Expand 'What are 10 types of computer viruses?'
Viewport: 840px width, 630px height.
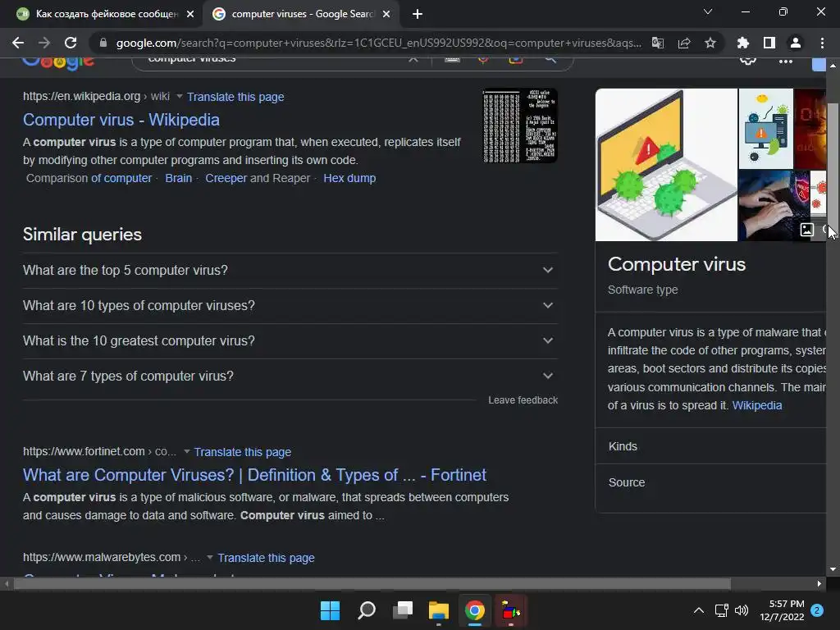(290, 306)
